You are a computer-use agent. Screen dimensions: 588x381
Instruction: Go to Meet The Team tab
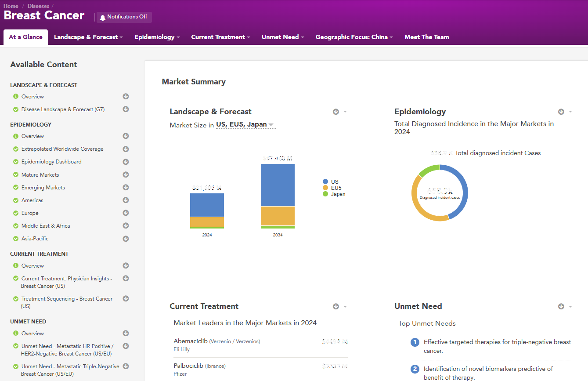point(427,37)
